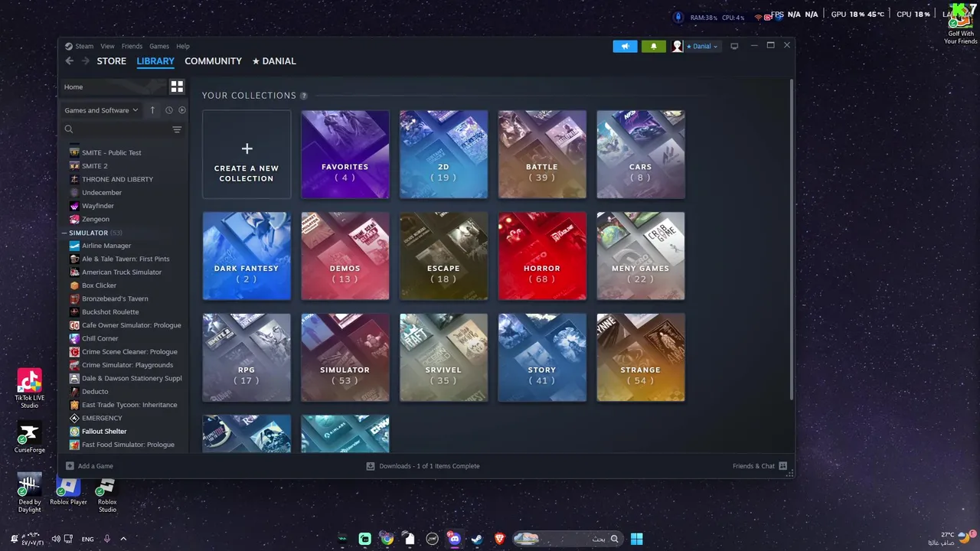
Task: Click Add a Game link
Action: pos(95,466)
